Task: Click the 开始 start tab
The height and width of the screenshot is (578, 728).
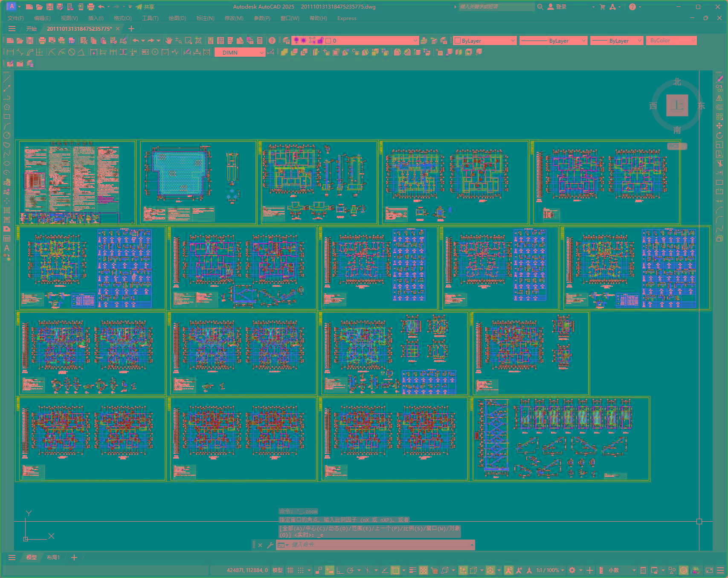Action: point(32,29)
